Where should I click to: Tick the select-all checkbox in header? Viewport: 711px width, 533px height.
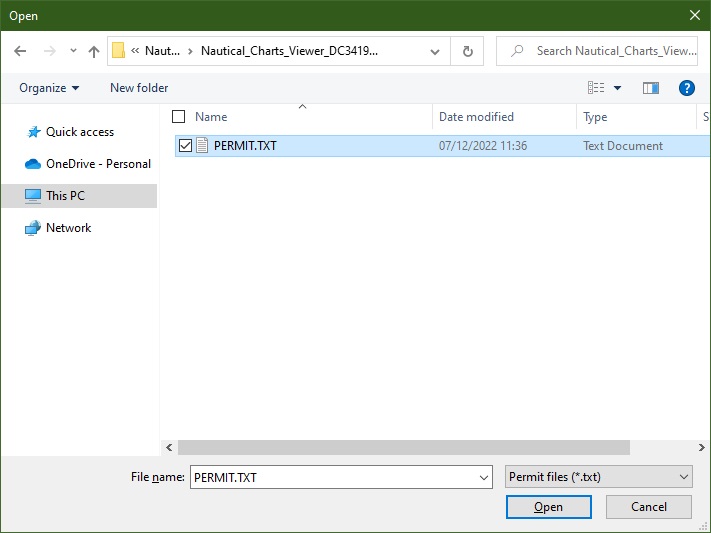coord(179,117)
